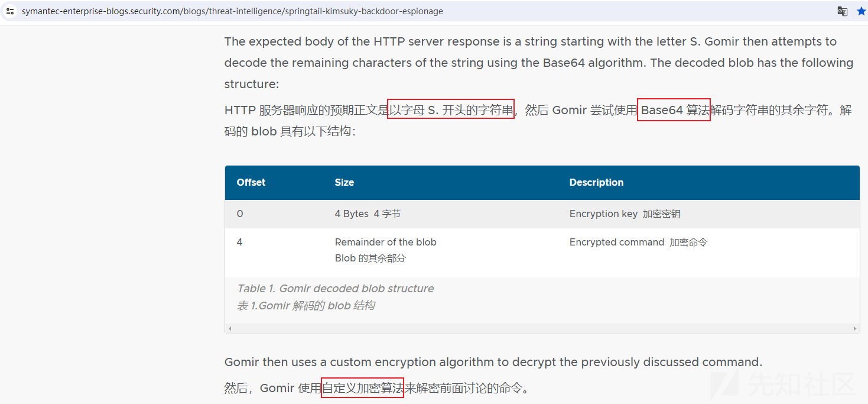Click the "Encryption key" description cell
Image resolution: width=868 pixels, height=404 pixels.
625,214
